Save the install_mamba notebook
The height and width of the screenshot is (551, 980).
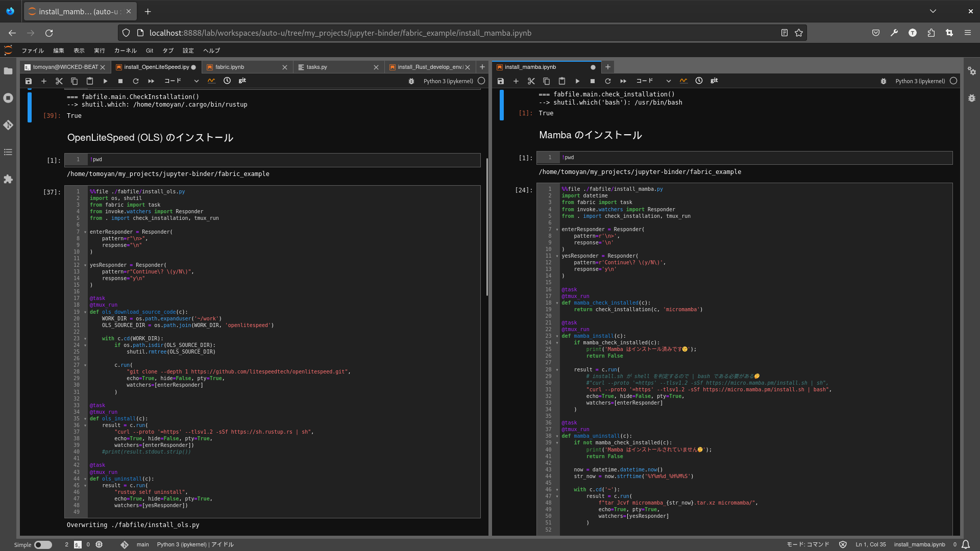tap(501, 81)
